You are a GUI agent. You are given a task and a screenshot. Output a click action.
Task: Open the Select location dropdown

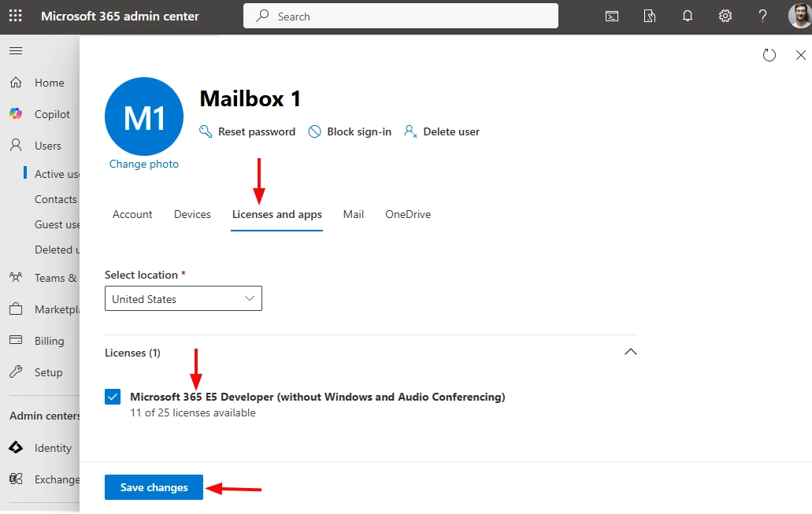[183, 299]
